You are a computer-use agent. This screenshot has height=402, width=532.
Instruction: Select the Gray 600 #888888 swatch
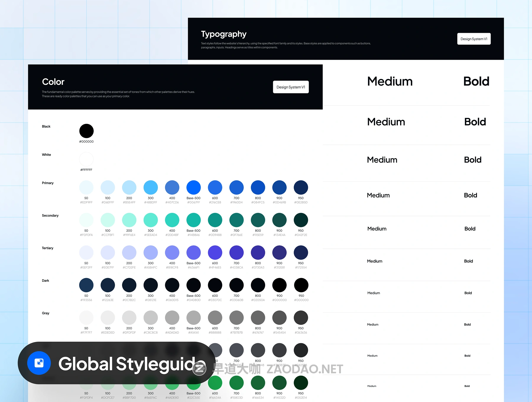[x=215, y=317]
